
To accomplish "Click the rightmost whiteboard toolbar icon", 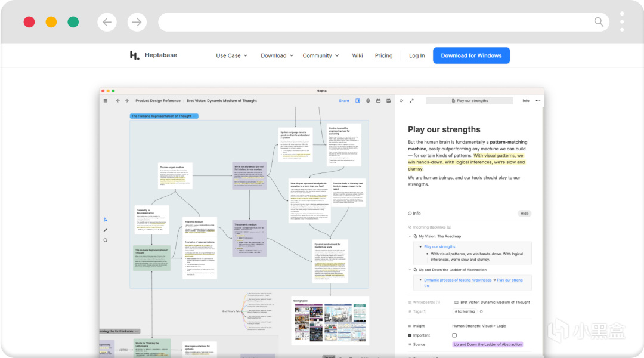I will tap(389, 101).
